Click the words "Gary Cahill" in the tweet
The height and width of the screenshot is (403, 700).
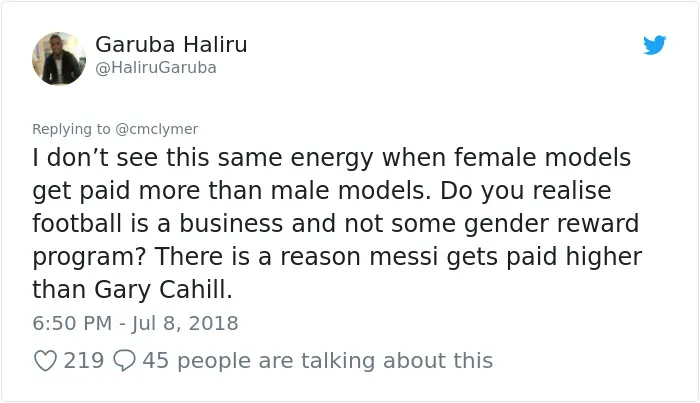[x=163, y=290]
